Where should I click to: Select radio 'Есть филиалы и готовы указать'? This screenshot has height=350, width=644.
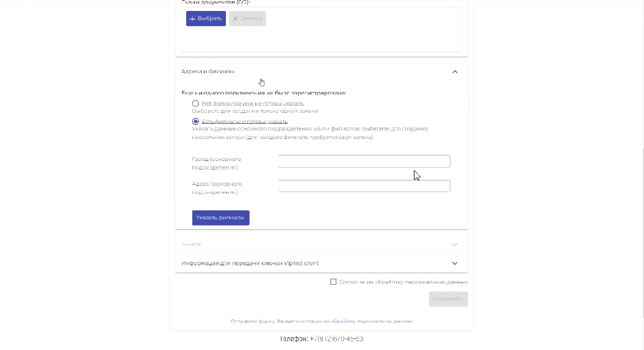195,121
